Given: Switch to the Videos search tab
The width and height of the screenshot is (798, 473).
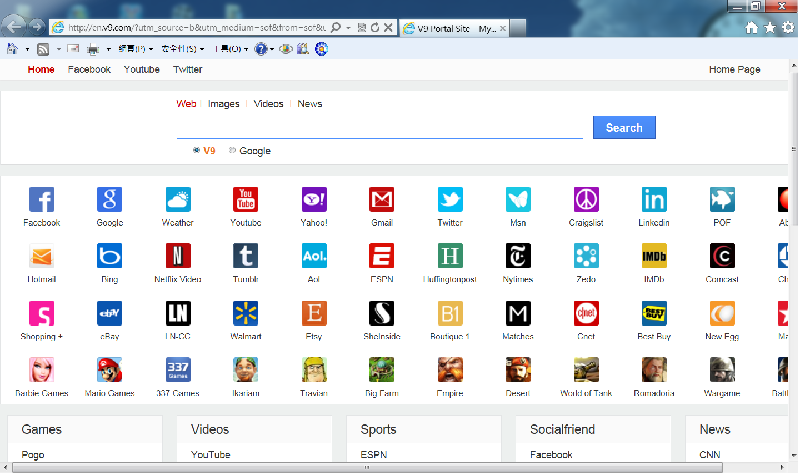Looking at the screenshot, I should pyautogui.click(x=268, y=104).
